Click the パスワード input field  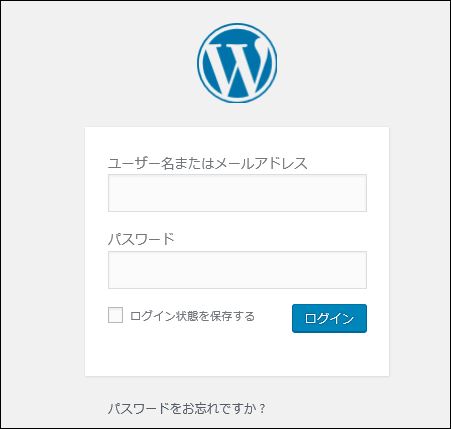237,270
